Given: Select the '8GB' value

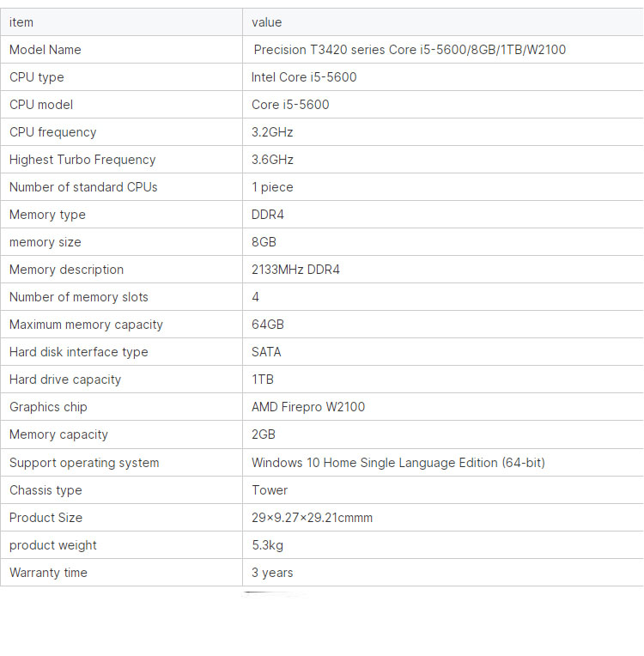Looking at the screenshot, I should coord(264,242).
